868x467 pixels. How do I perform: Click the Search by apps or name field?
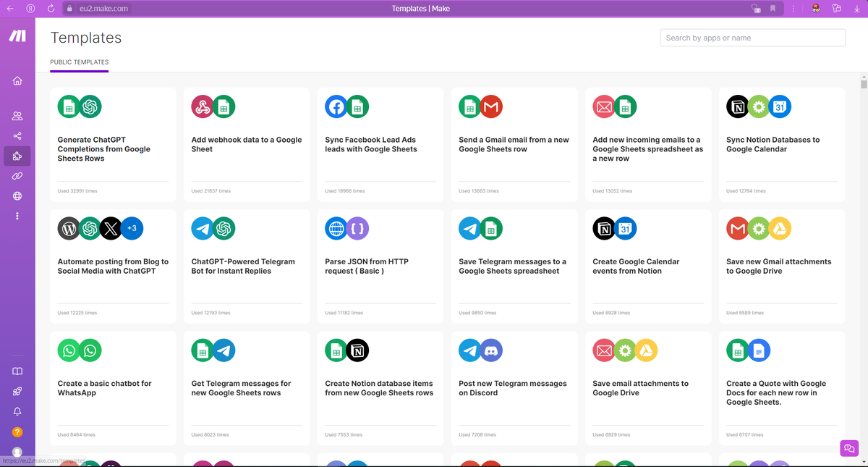[x=752, y=38]
